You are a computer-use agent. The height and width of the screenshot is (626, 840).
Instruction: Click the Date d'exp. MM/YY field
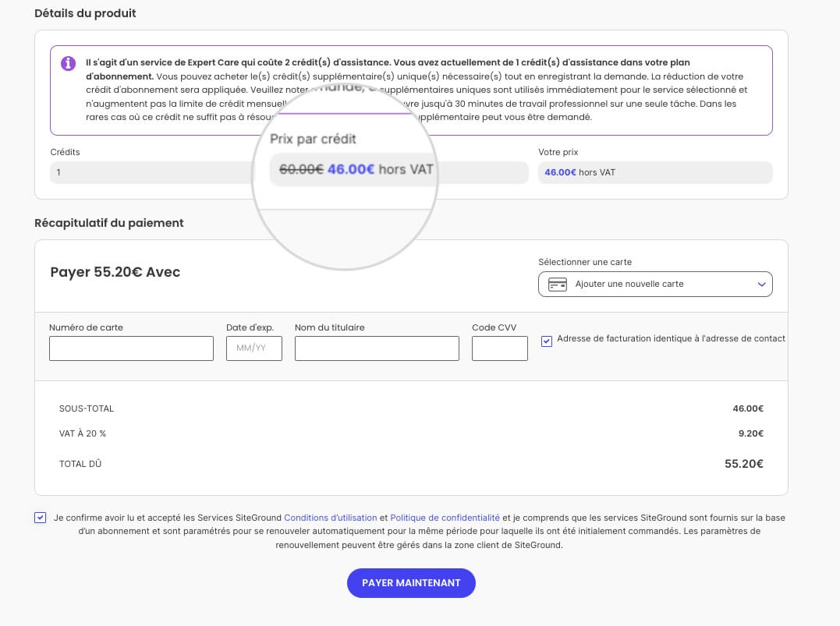pos(254,348)
